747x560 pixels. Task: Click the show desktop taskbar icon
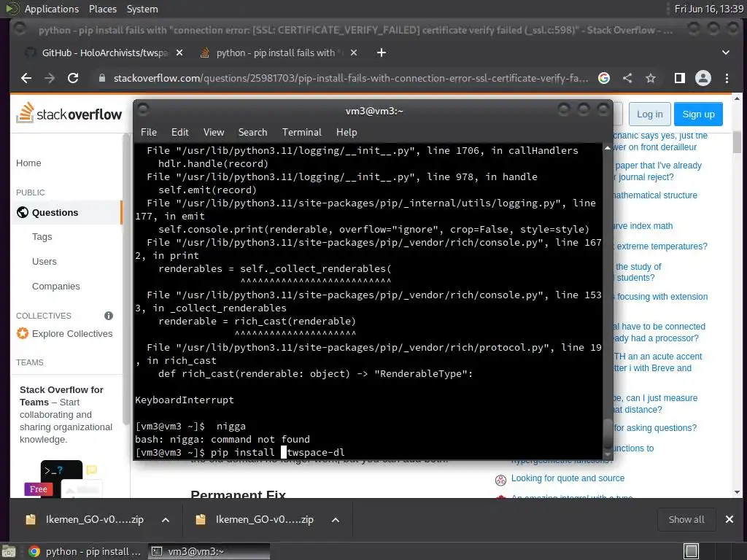(9, 551)
